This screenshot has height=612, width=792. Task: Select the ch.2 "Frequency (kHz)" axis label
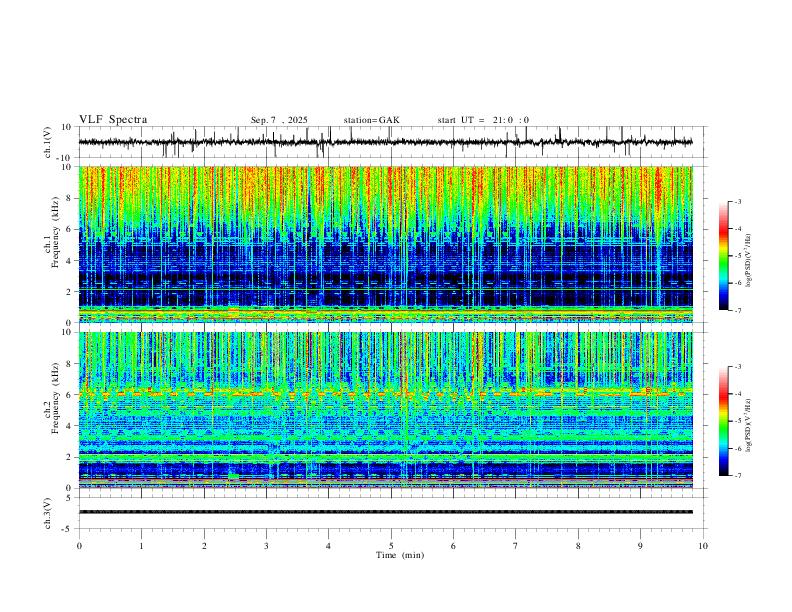(55, 398)
